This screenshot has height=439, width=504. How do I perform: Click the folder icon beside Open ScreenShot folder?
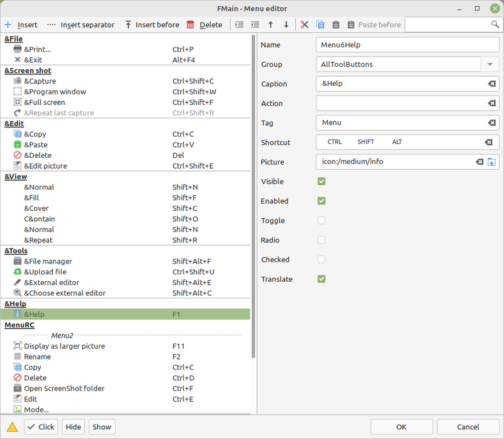[x=17, y=388]
